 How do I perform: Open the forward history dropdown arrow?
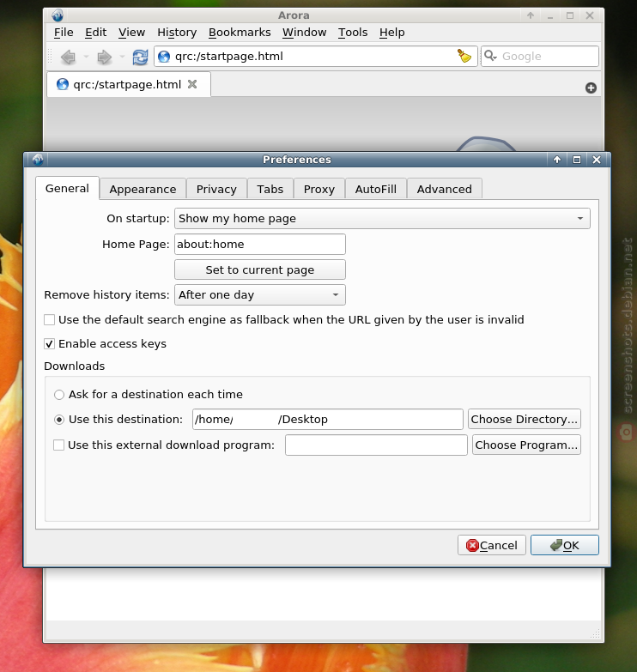[x=122, y=57]
